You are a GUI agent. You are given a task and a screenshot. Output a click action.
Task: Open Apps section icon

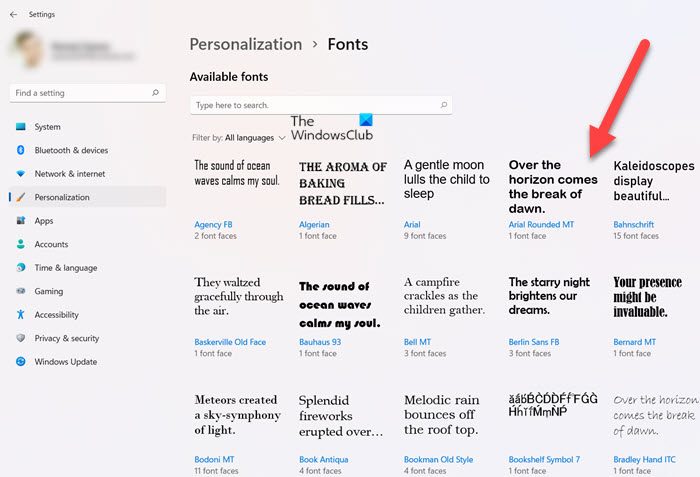pos(20,221)
